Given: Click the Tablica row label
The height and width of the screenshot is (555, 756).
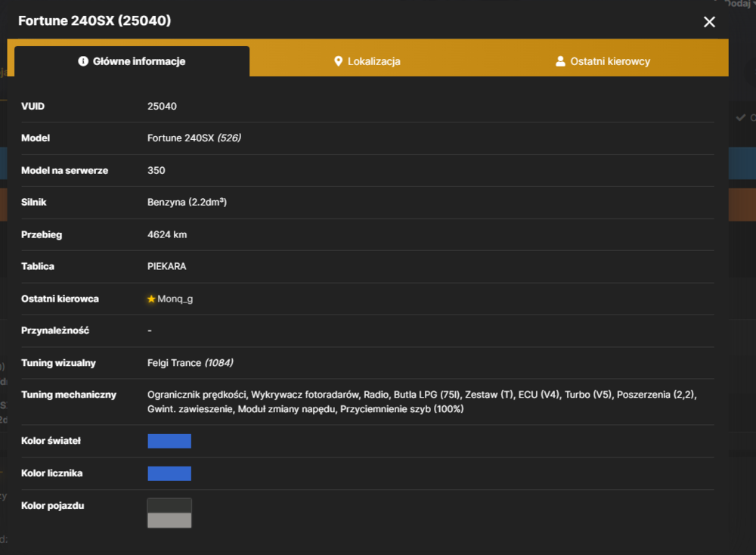Looking at the screenshot, I should [x=38, y=266].
